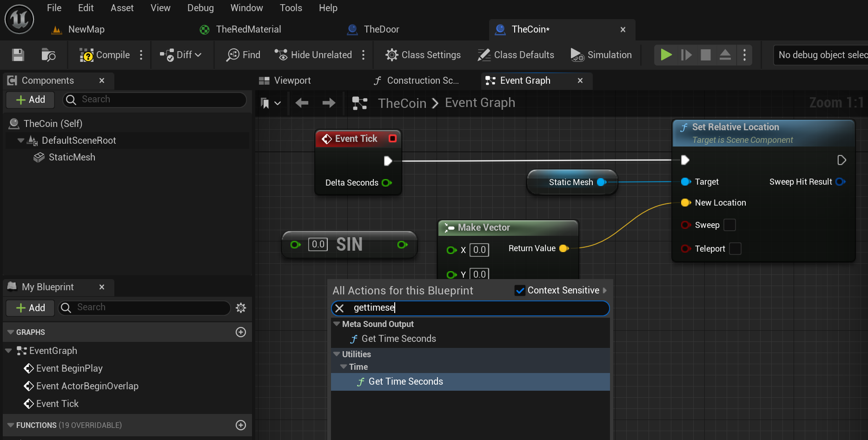The image size is (868, 440).
Task: Save the blueprint with the floppy disk icon
Action: 18,55
